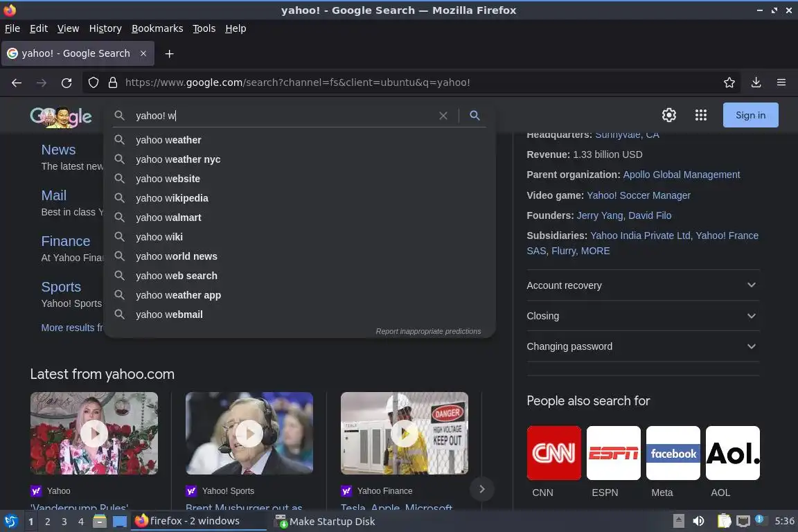Open the Apollo Global Management link
The height and width of the screenshot is (532, 798).
coord(682,175)
